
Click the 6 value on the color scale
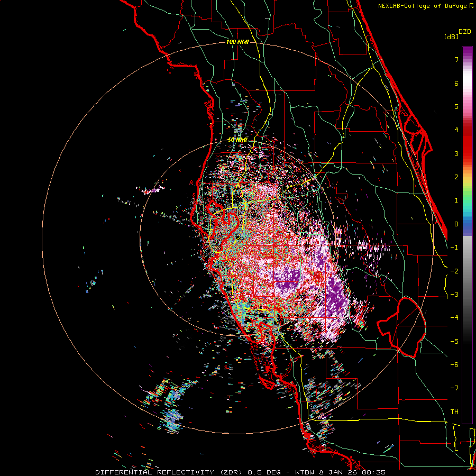point(456,83)
